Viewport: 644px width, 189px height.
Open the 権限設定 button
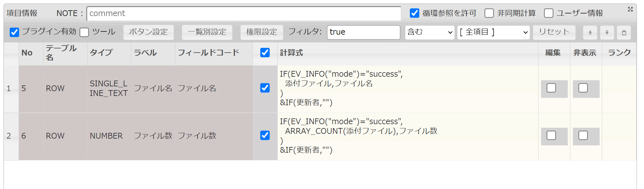[262, 32]
